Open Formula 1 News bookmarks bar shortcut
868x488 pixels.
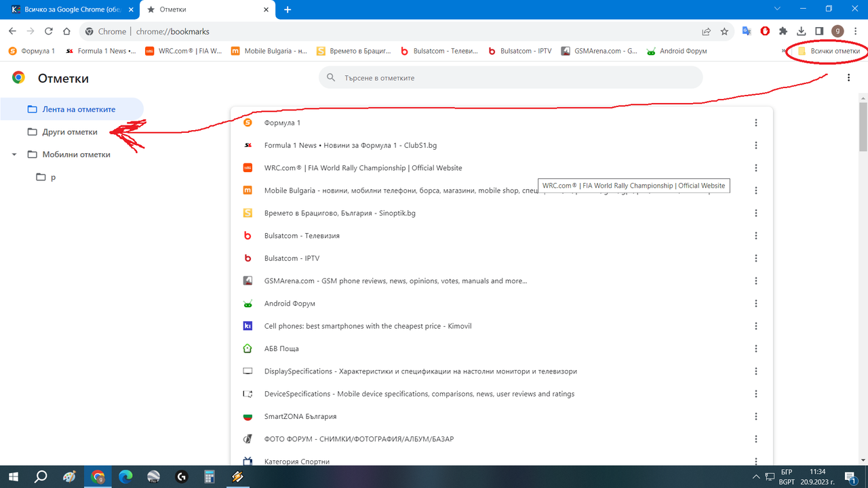(100, 51)
